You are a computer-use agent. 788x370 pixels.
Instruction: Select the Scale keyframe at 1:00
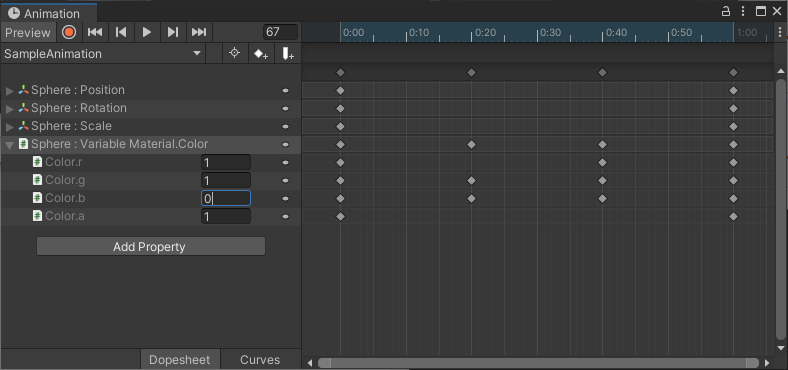coord(733,127)
